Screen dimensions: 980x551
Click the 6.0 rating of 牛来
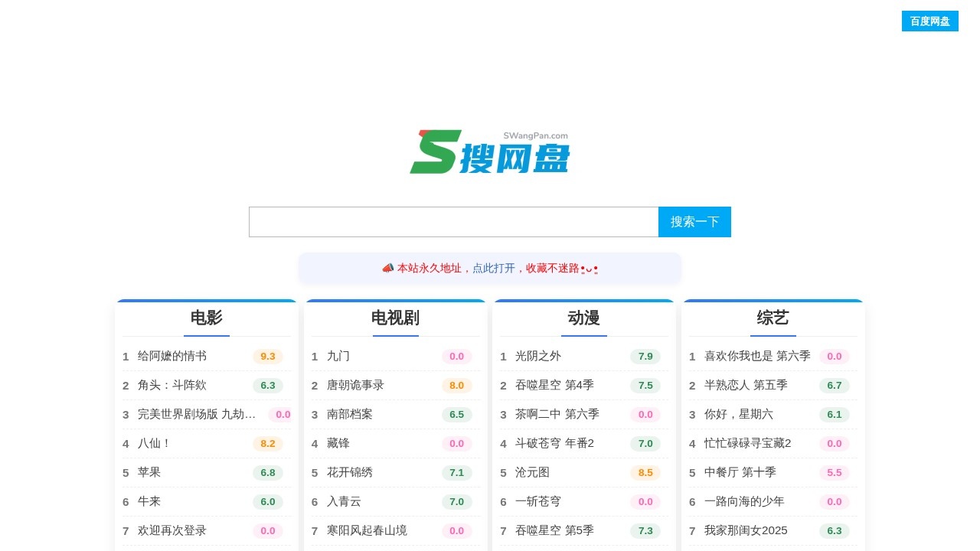(x=268, y=501)
